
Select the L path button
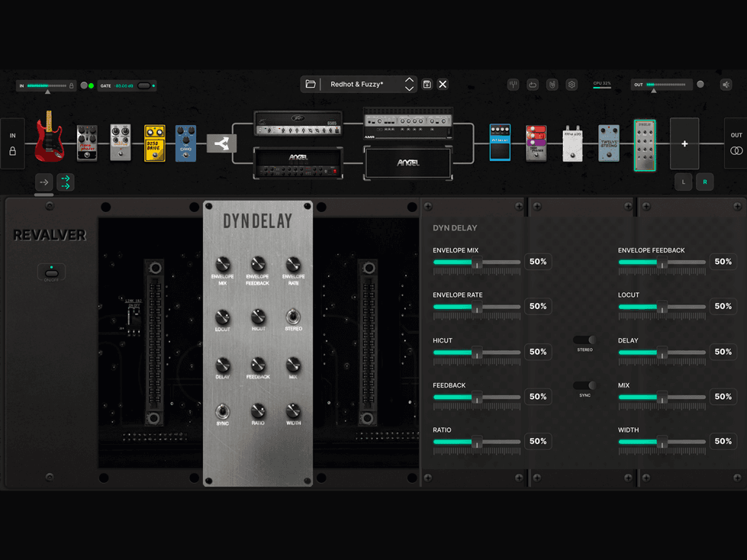[x=683, y=182]
